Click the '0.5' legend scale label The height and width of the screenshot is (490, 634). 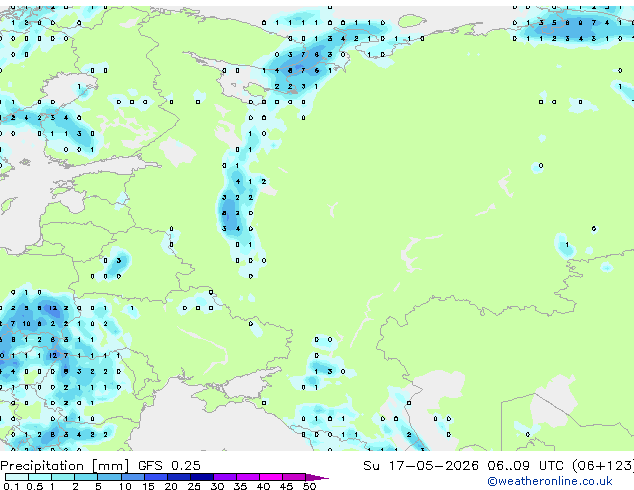[x=35, y=486]
